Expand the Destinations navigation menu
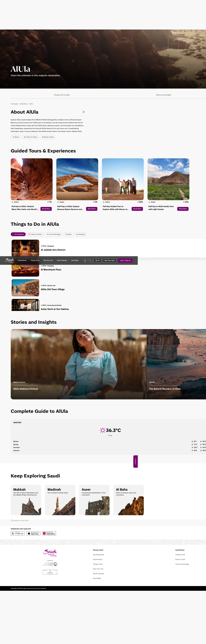 [x=22, y=260]
